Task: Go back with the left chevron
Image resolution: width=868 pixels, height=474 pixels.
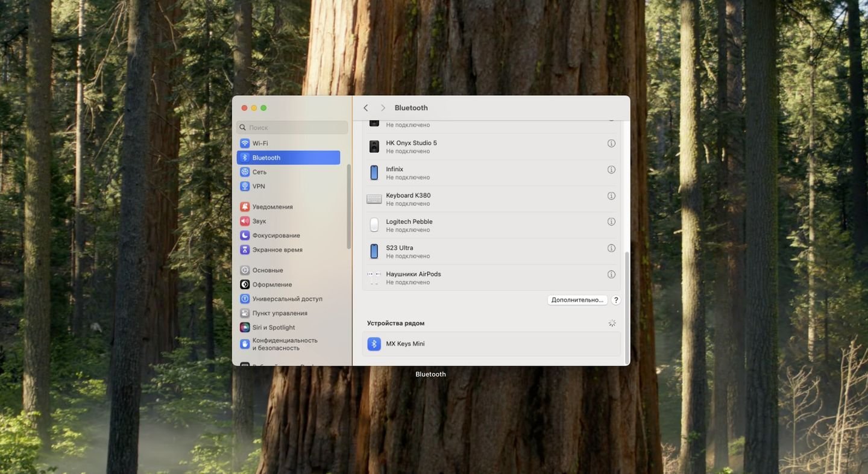Action: pos(366,108)
